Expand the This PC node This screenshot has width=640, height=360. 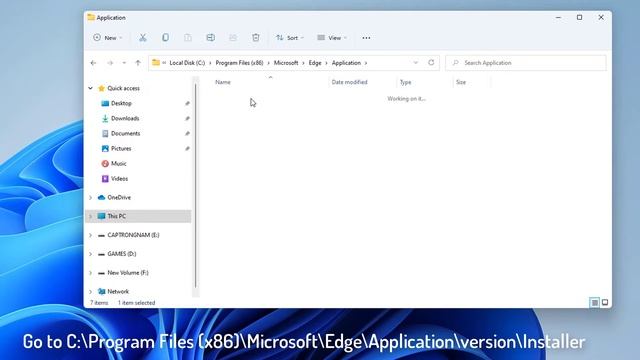91,216
